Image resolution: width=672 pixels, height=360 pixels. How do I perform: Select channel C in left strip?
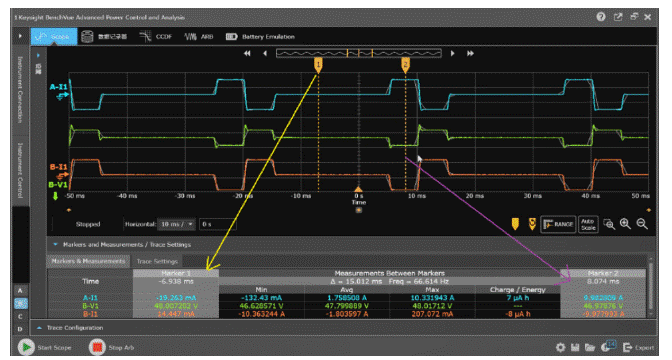(x=20, y=317)
